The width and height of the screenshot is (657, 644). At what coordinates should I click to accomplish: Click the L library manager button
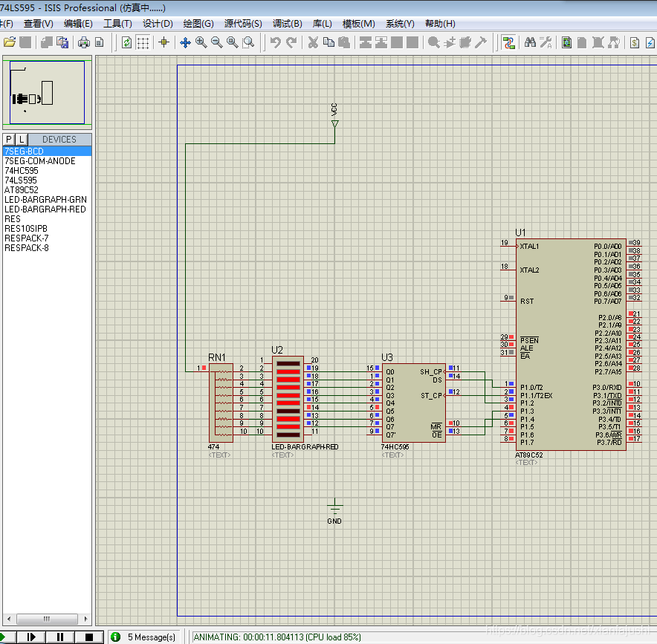pyautogui.click(x=22, y=139)
